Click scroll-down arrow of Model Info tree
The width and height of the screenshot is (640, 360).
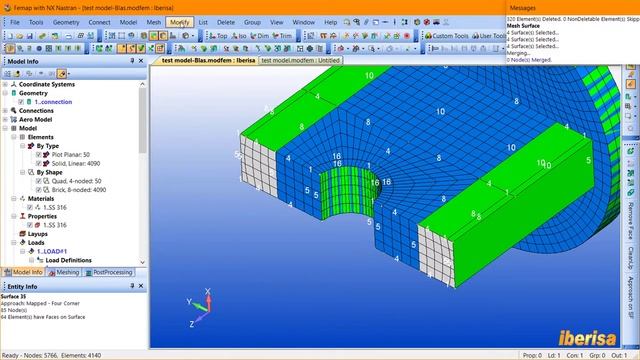[x=142, y=262]
